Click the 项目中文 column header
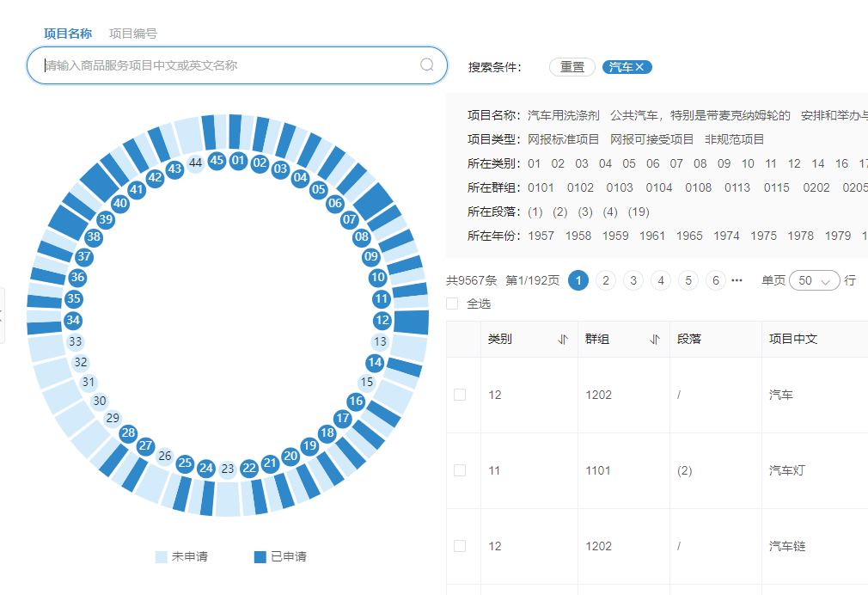 coord(792,339)
